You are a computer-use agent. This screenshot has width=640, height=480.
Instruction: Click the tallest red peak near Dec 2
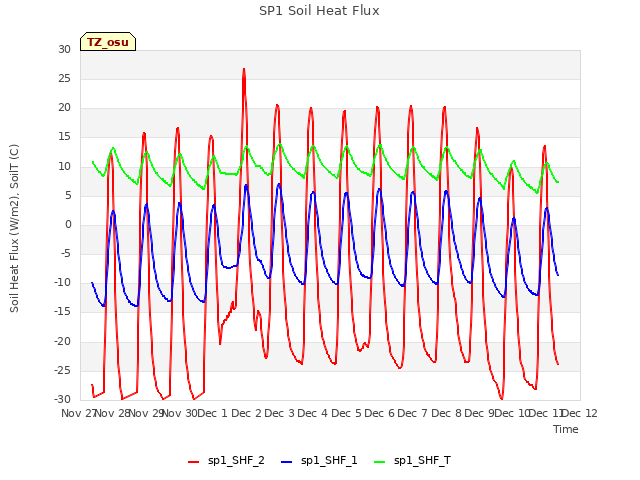click(244, 69)
